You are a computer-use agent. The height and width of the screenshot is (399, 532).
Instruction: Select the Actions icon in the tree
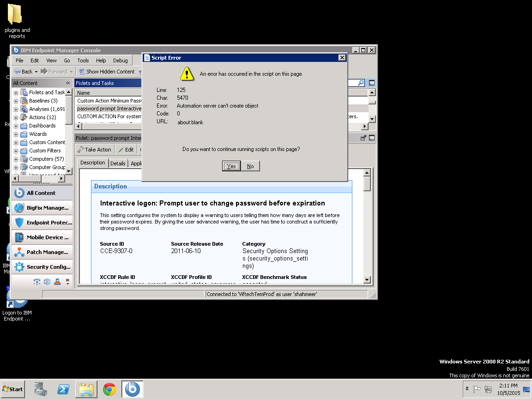24,117
